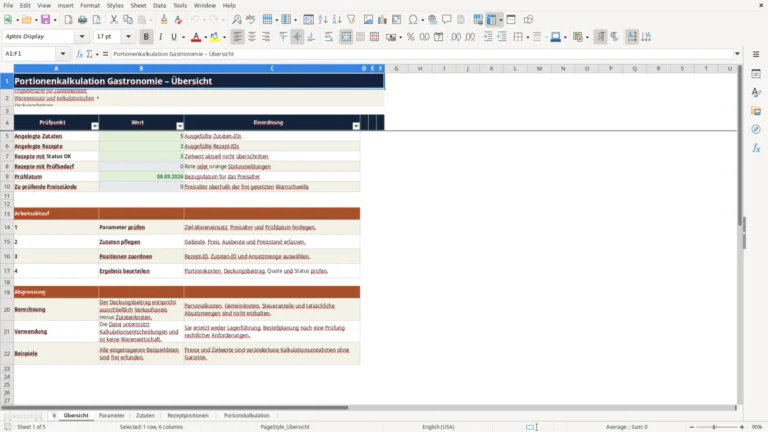This screenshot has height=432, width=768.
Task: Open the Name Box dropdown arrow
Action: tap(63, 54)
